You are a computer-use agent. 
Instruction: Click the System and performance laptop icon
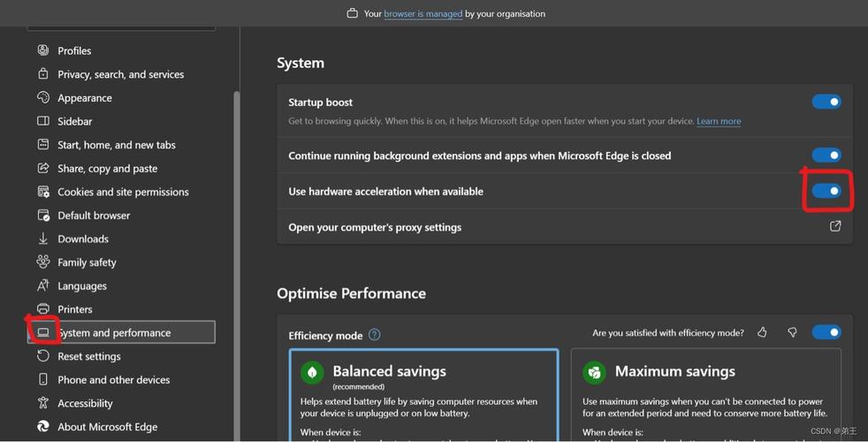click(x=43, y=332)
